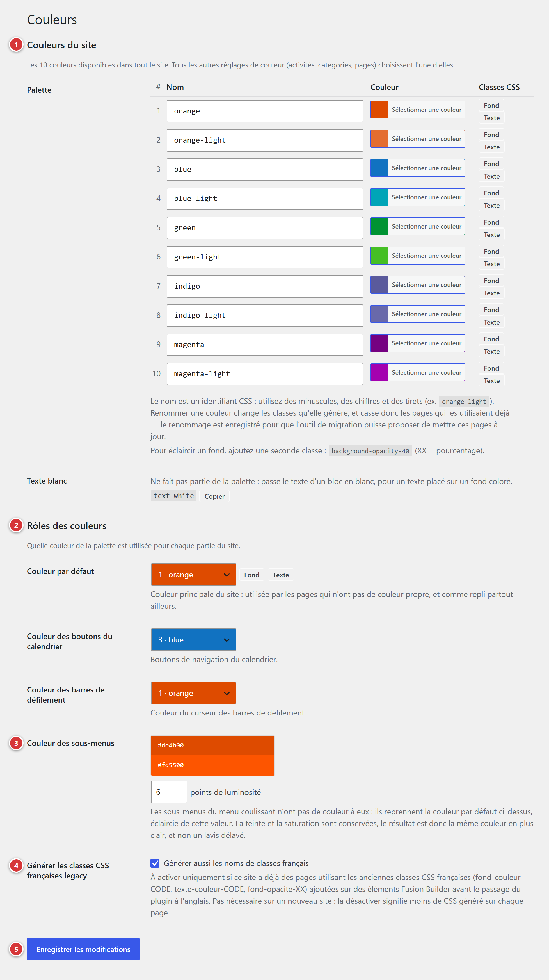Click the Fond button next to default color dropdown
This screenshot has height=980, width=549.
(252, 575)
